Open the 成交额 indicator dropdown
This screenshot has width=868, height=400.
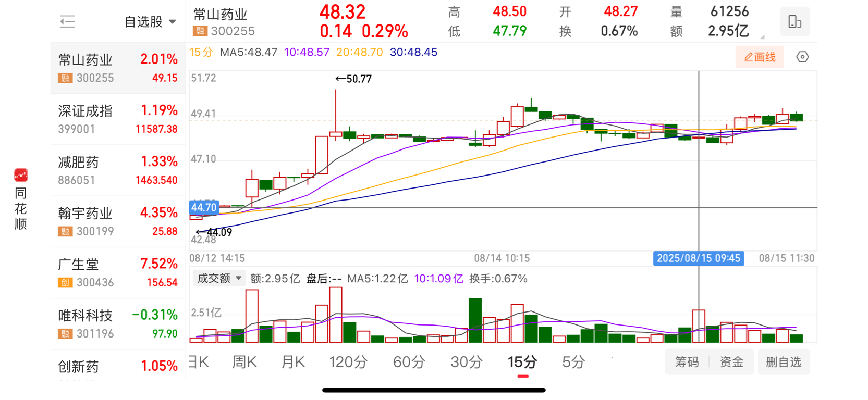pyautogui.click(x=219, y=278)
